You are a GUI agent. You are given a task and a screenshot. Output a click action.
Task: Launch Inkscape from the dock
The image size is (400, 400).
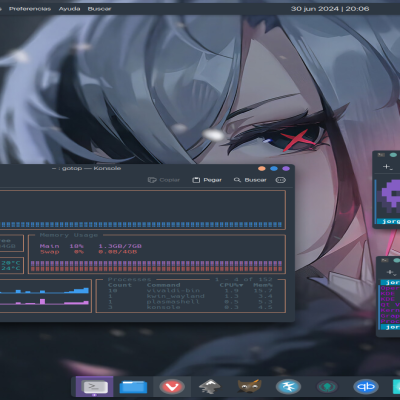click(210, 387)
